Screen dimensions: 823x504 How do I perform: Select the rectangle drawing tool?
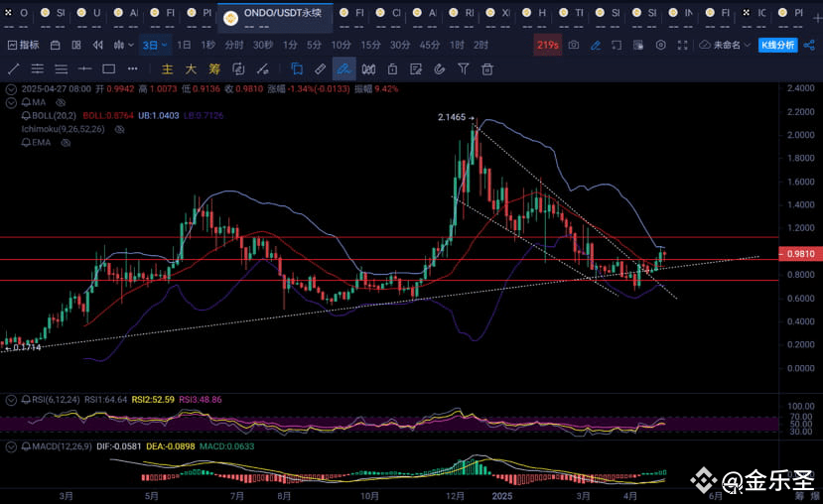108,68
